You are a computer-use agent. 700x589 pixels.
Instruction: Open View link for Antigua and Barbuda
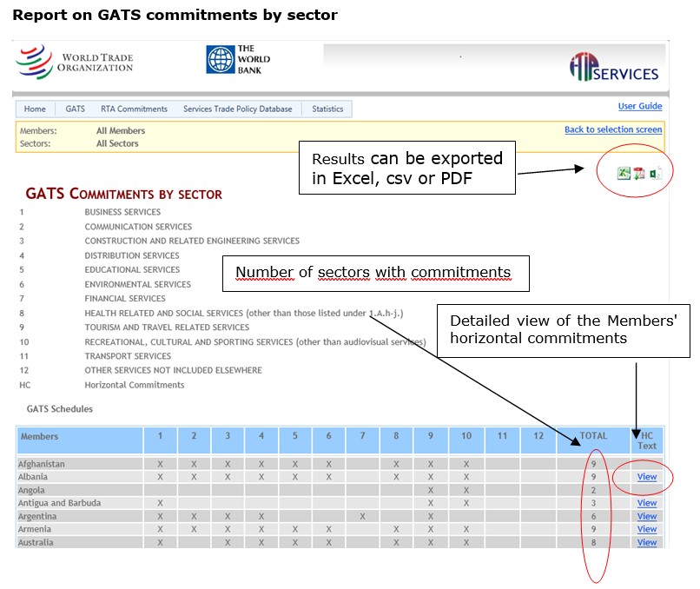[x=647, y=503]
